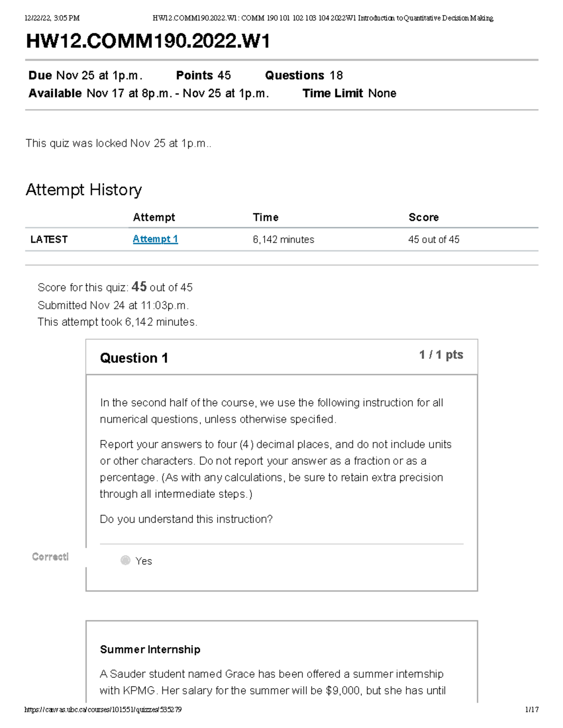This screenshot has width=563, height=728.
Task: Click the Attempt column header
Action: [x=154, y=217]
